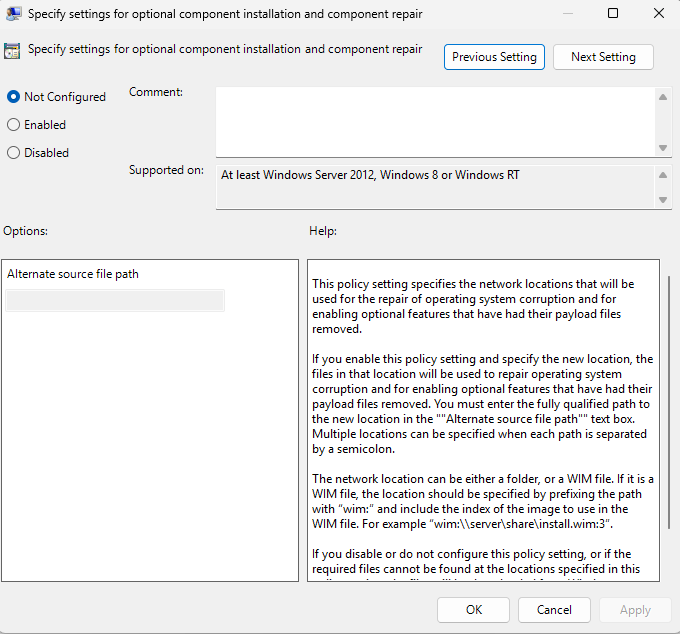Click help paragraph starting 'This policy setting specifies'
The width and height of the screenshot is (680, 634).
click(473, 306)
